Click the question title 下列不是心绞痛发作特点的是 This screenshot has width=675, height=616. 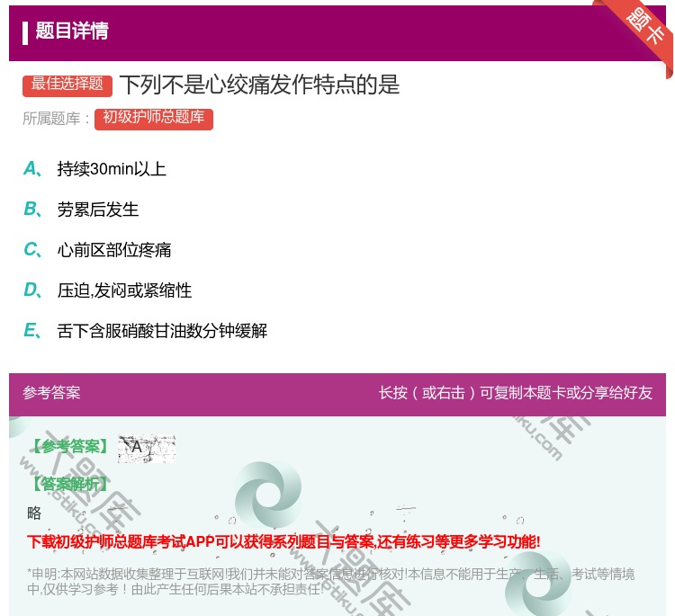point(260,85)
